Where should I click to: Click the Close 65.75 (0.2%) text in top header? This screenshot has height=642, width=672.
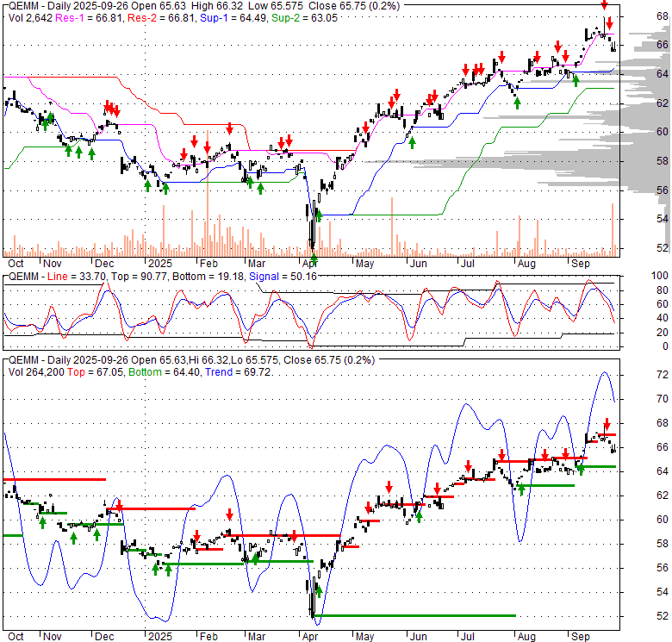354,6
